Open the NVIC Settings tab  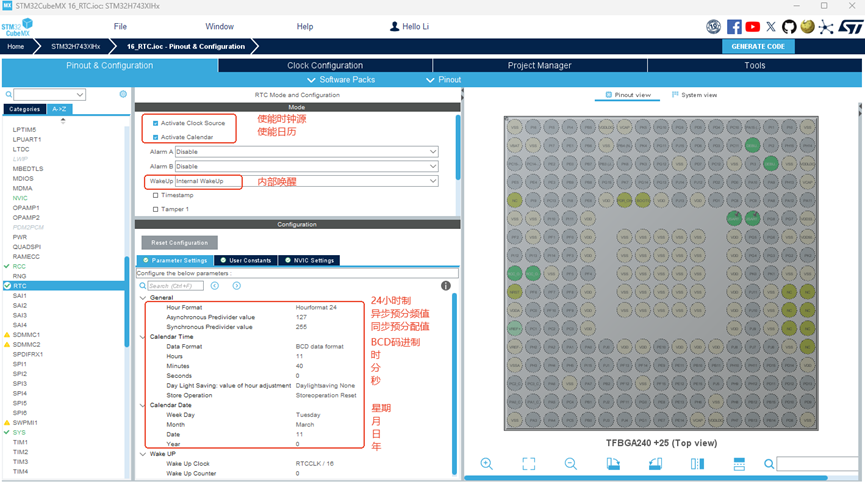309,260
